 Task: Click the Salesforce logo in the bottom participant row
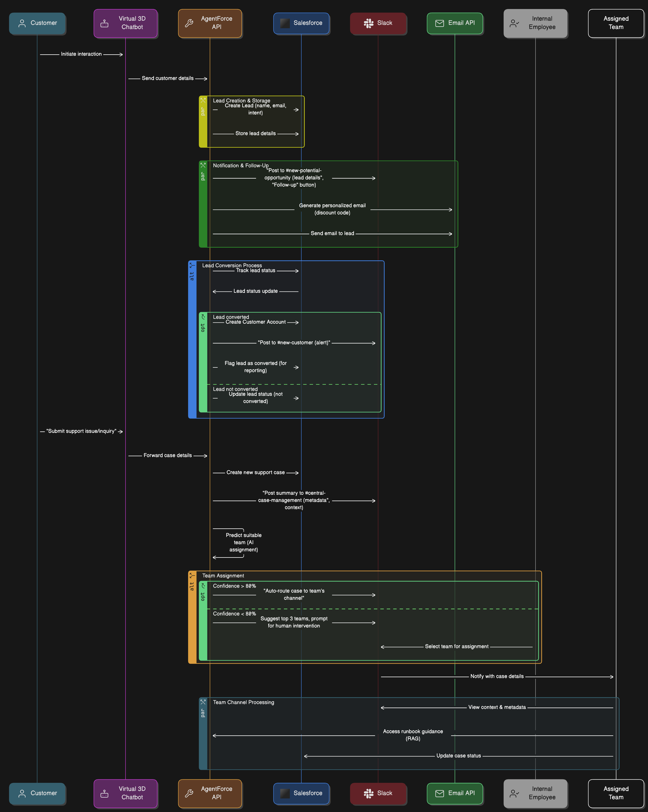coord(285,794)
